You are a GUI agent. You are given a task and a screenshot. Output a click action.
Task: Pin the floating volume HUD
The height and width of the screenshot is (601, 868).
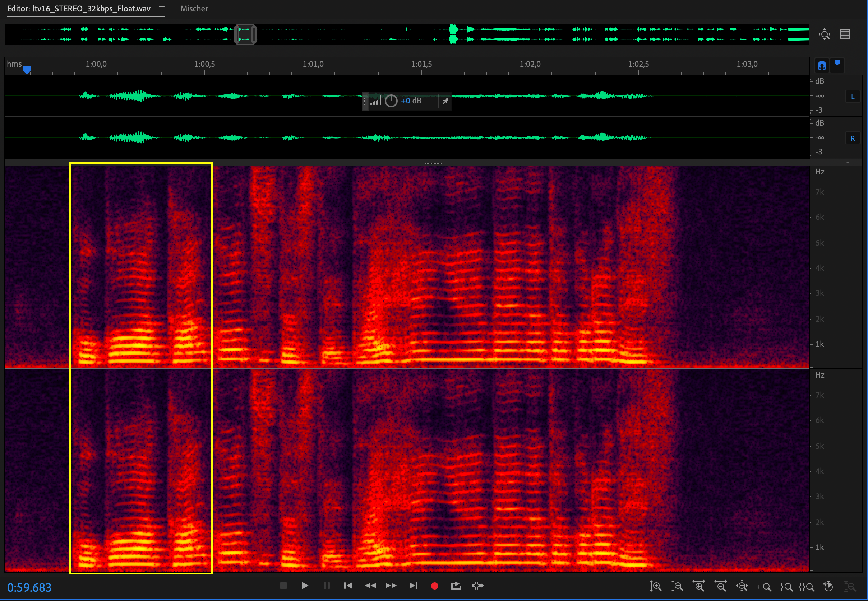click(445, 101)
